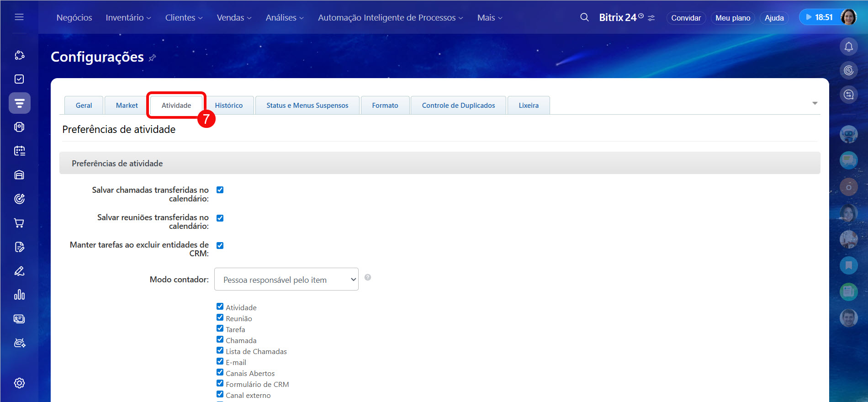Uncheck the Reunião checkbox

tap(220, 317)
